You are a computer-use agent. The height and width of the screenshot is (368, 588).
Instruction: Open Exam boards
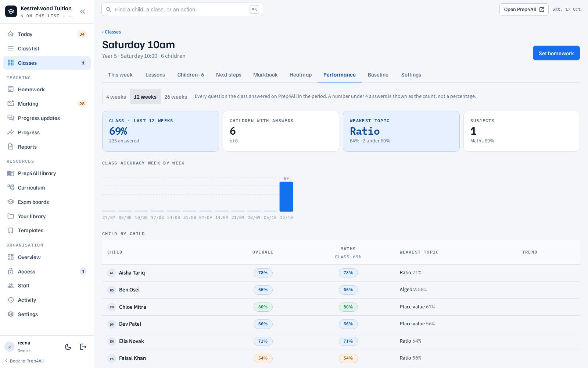tap(47, 202)
